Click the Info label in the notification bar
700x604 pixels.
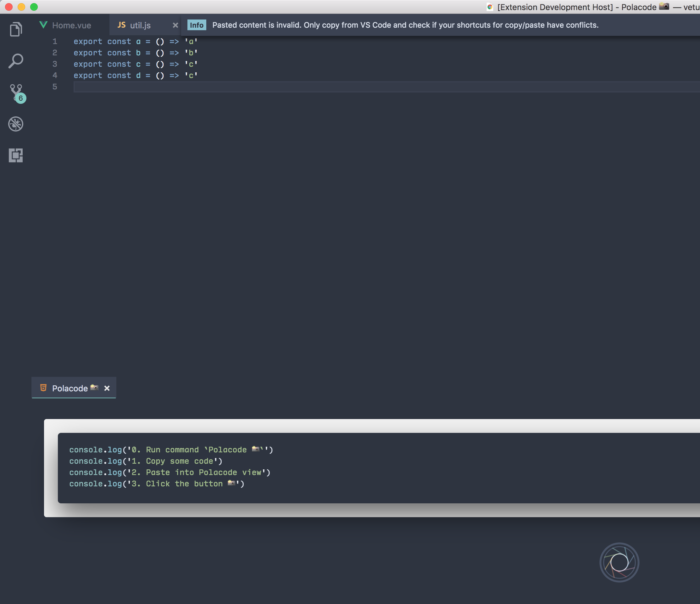point(196,25)
